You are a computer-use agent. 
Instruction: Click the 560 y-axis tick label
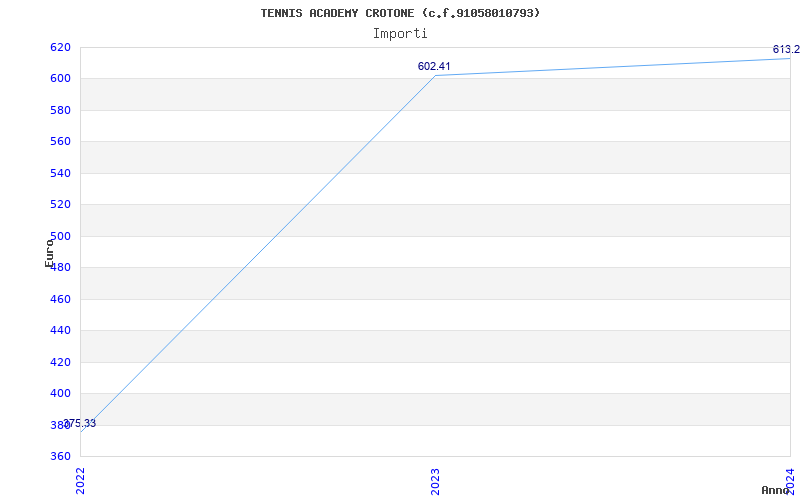coord(60,142)
